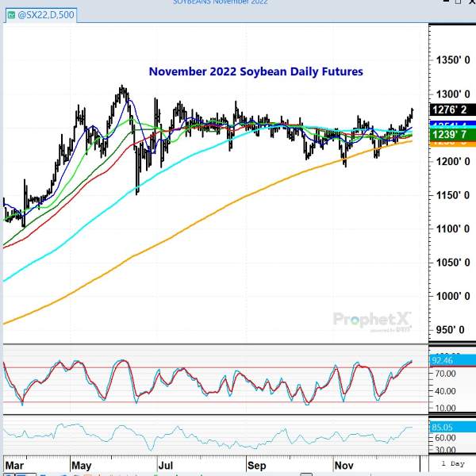Select the @SX22,D,500 chart tab

tap(40, 15)
